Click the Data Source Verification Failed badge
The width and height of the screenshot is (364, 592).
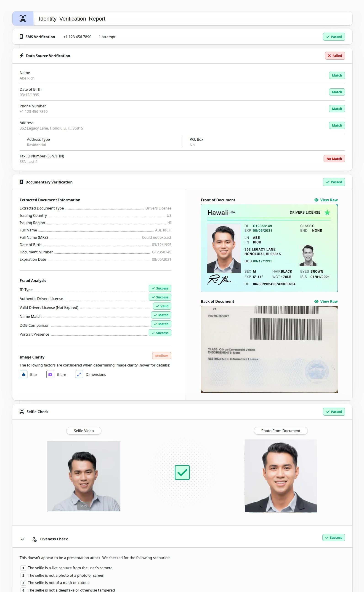[x=335, y=56]
